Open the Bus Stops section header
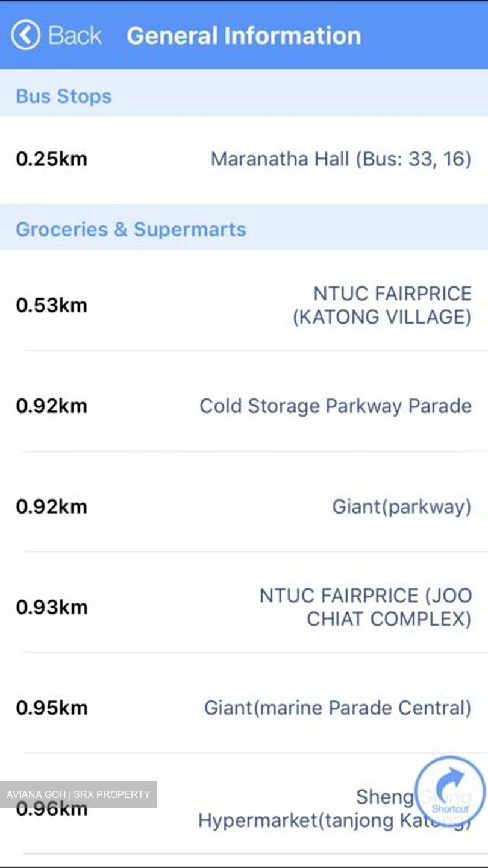This screenshot has width=488, height=868. click(244, 96)
